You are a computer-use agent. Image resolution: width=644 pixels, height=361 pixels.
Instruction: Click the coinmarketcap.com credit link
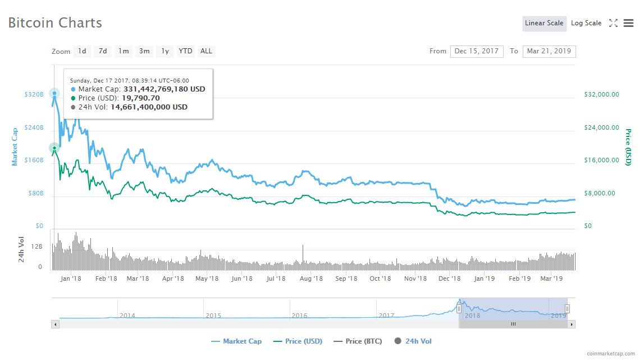point(611,353)
